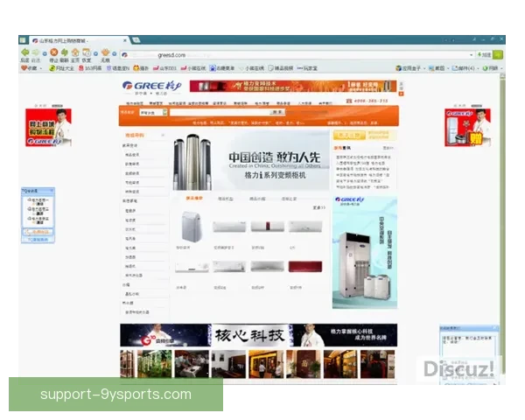The image size is (525, 420).
Task: Click the site search text field
Action: click(x=220, y=112)
